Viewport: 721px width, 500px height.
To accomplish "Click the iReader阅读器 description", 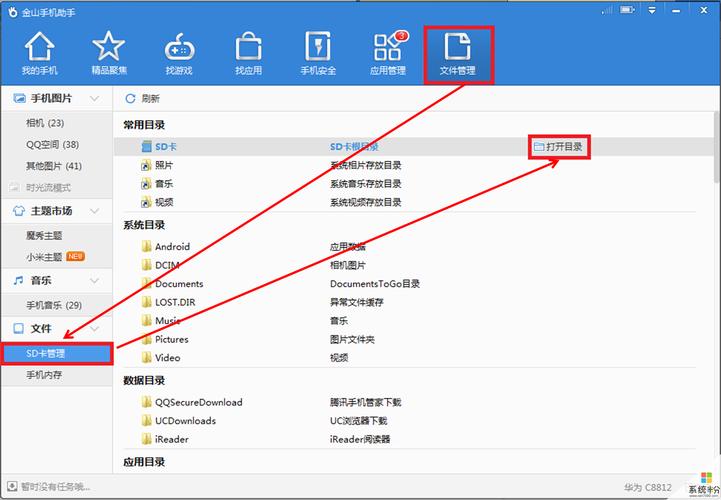I will tap(360, 439).
